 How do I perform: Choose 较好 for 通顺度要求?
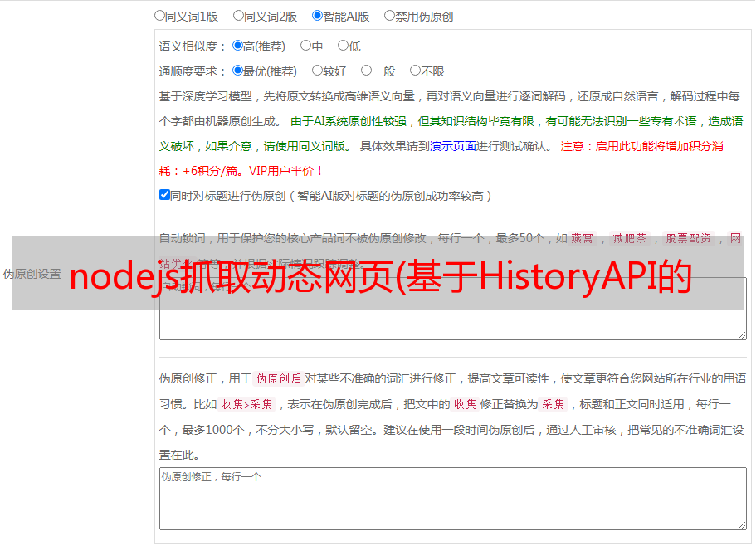coord(317,71)
